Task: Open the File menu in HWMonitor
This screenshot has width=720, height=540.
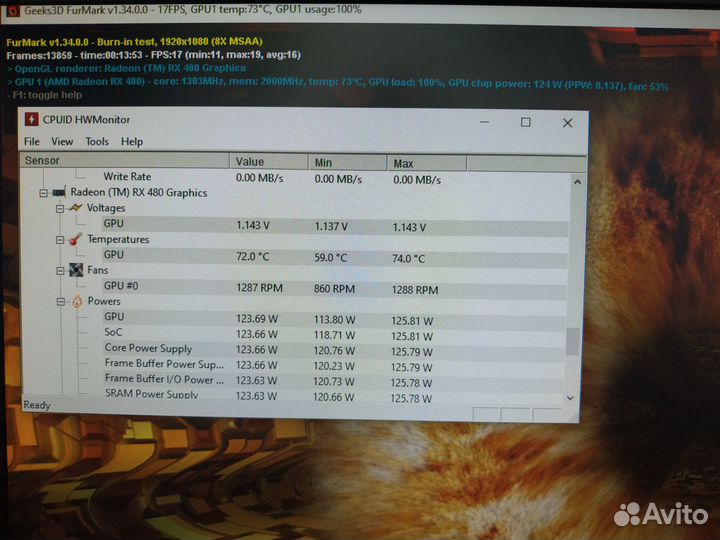Action: 32,141
